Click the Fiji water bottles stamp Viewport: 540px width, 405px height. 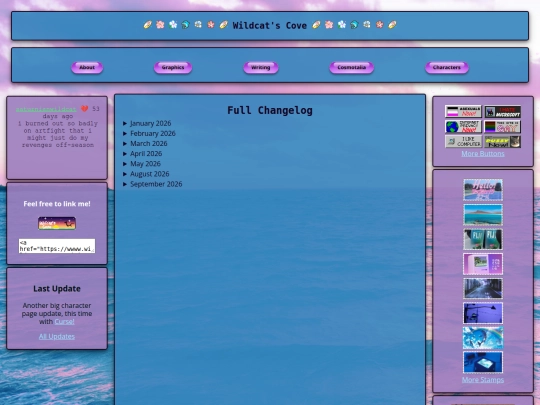483,239
